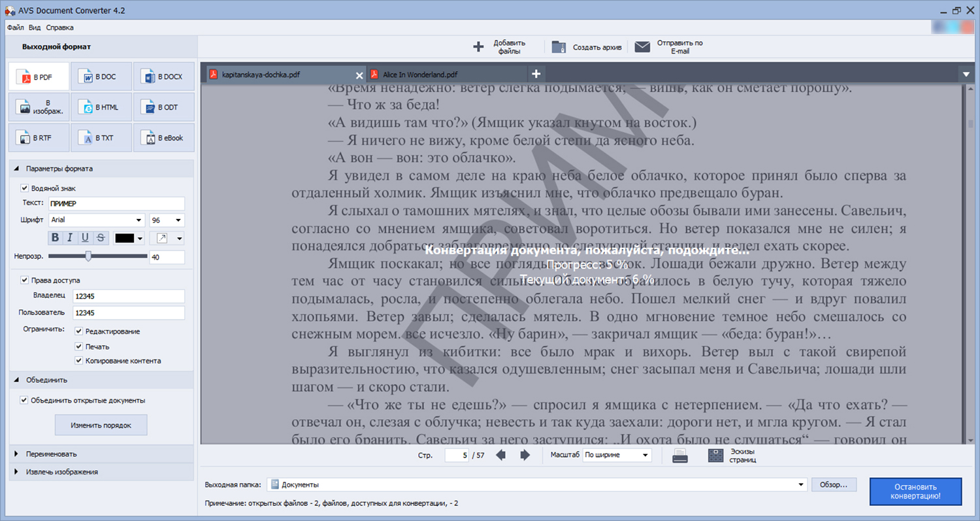
Task: Click the Обзор... browse button
Action: [x=834, y=485]
